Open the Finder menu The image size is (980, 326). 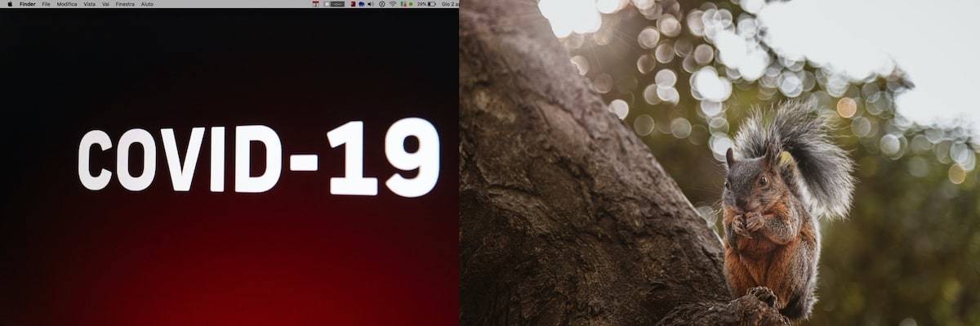28,4
